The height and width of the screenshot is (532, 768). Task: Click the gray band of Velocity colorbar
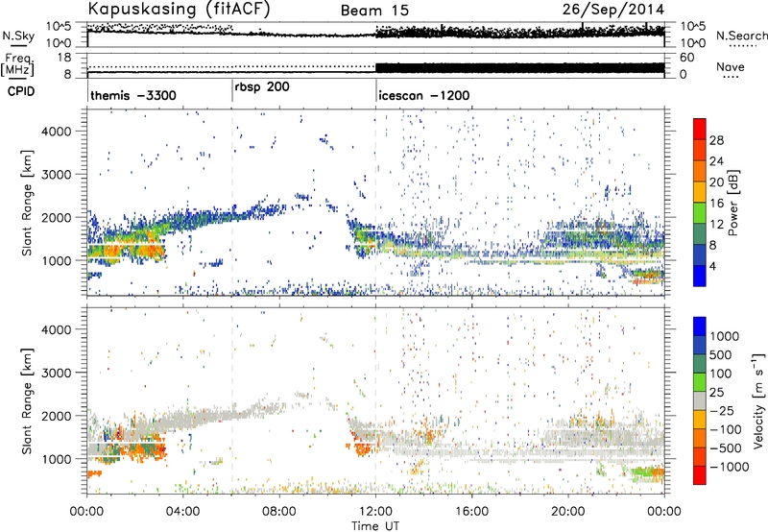700,400
